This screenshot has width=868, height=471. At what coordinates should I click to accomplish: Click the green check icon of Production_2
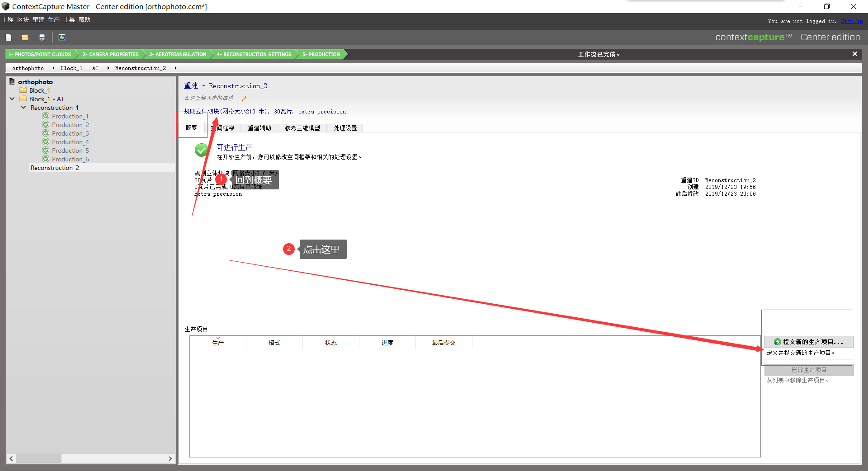coord(46,125)
